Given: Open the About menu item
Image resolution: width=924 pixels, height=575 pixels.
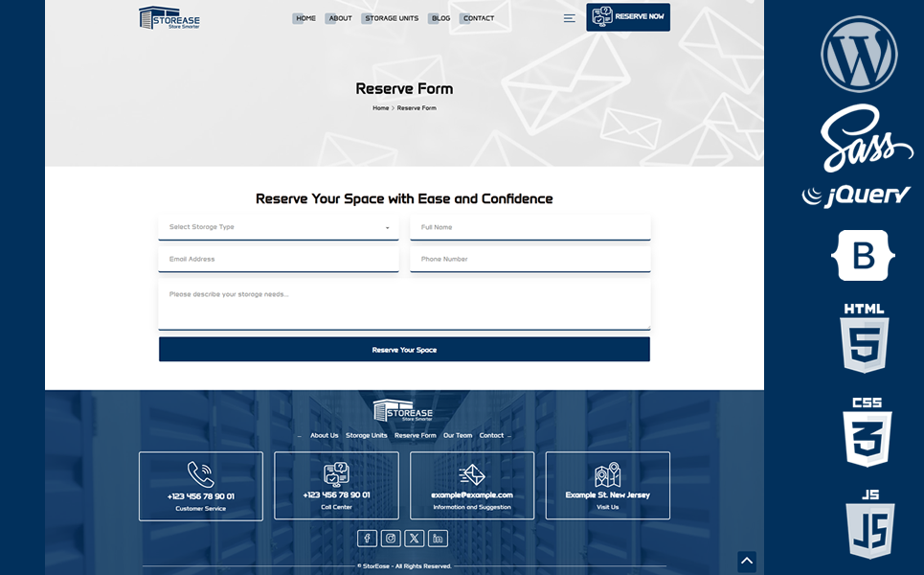Looking at the screenshot, I should tap(339, 18).
